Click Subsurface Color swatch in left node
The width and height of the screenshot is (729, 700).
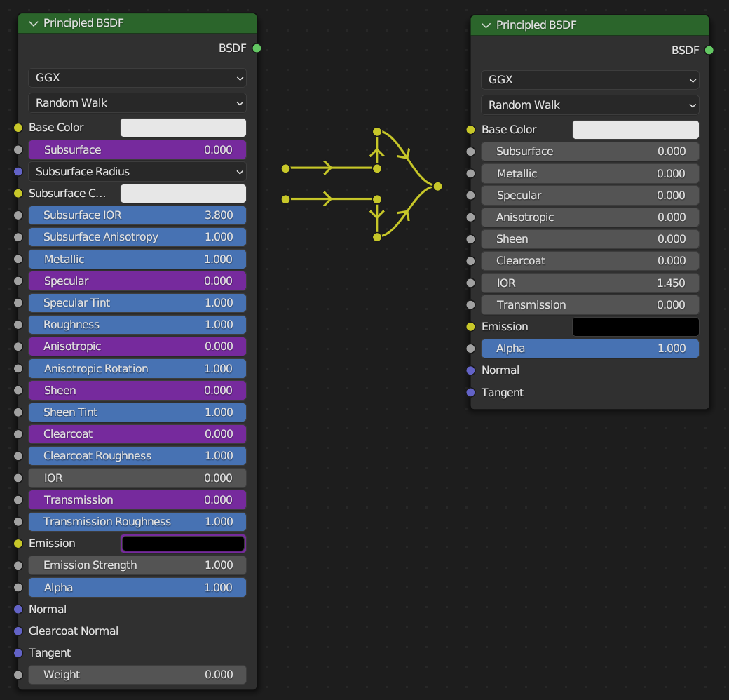[x=183, y=194]
